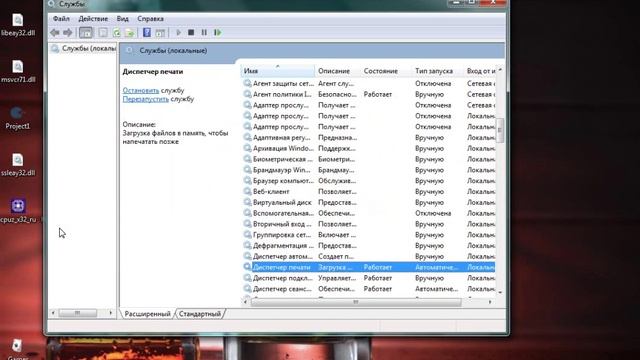Click the services list horizontal scrollbar thumb
This screenshot has height=360, width=640.
coord(356,302)
